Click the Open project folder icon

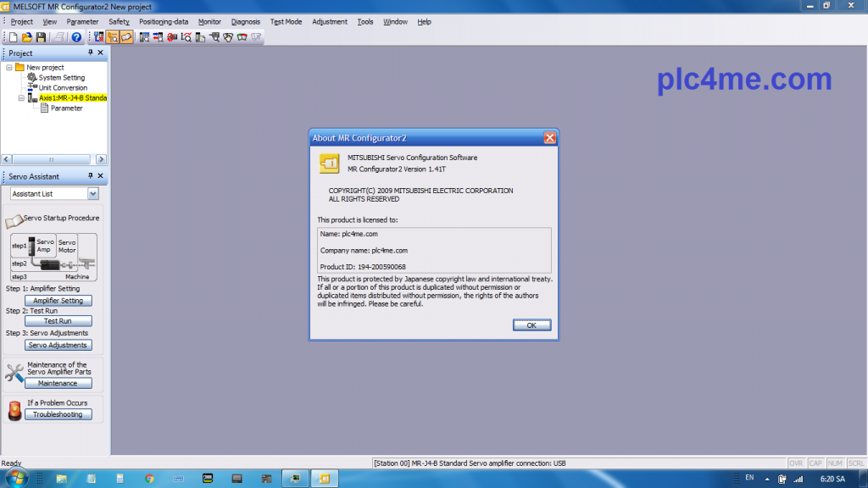pos(27,37)
